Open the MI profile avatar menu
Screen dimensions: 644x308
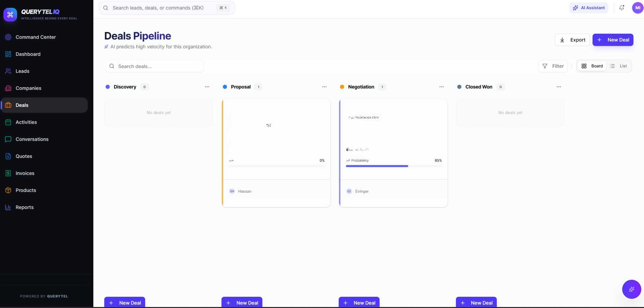pos(637,8)
